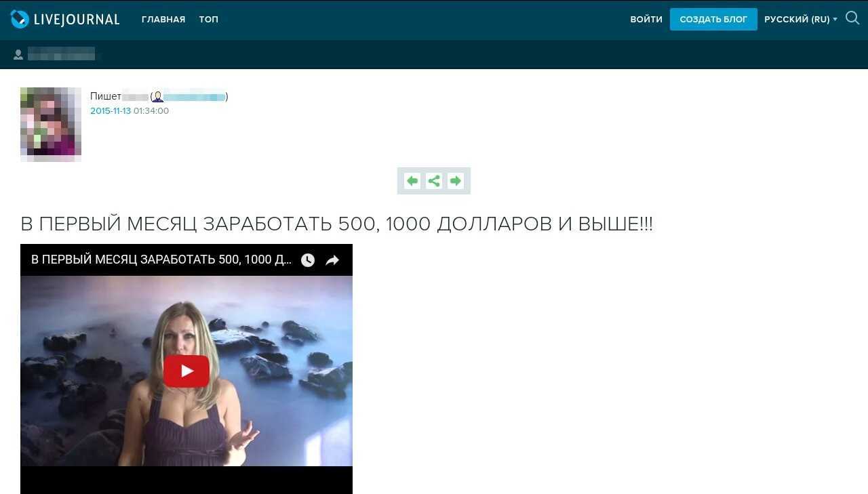Click the green share icon
This screenshot has height=494, width=868.
[x=434, y=181]
